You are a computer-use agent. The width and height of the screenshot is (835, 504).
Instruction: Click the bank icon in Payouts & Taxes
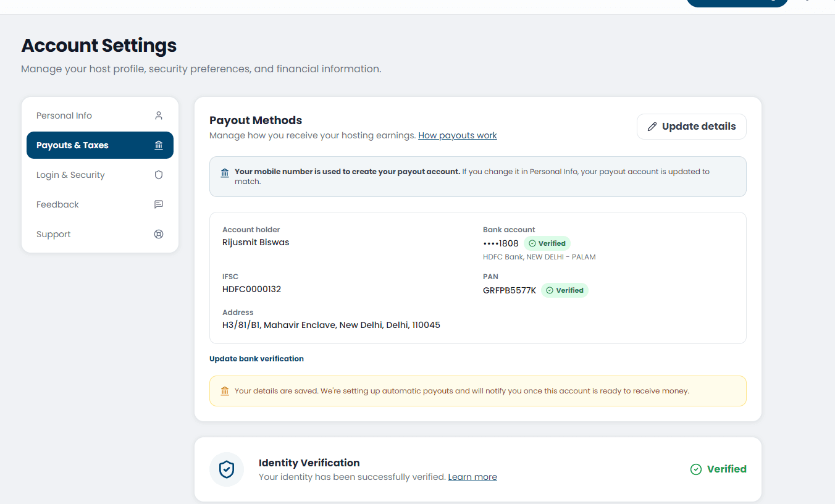pos(159,145)
